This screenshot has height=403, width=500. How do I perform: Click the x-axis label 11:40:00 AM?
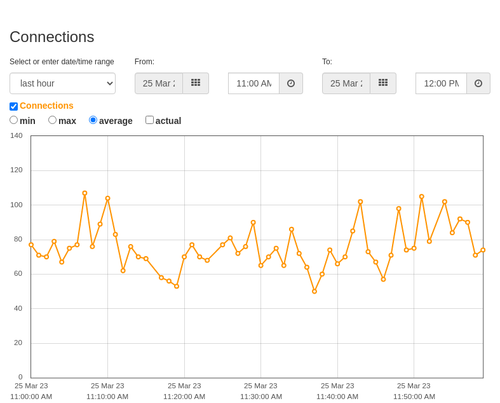[x=337, y=397]
